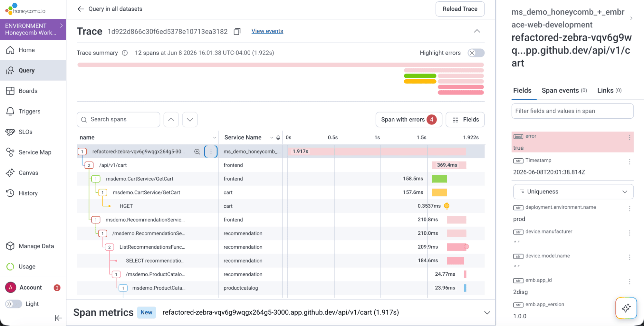Switch to the Links tab

tap(609, 91)
